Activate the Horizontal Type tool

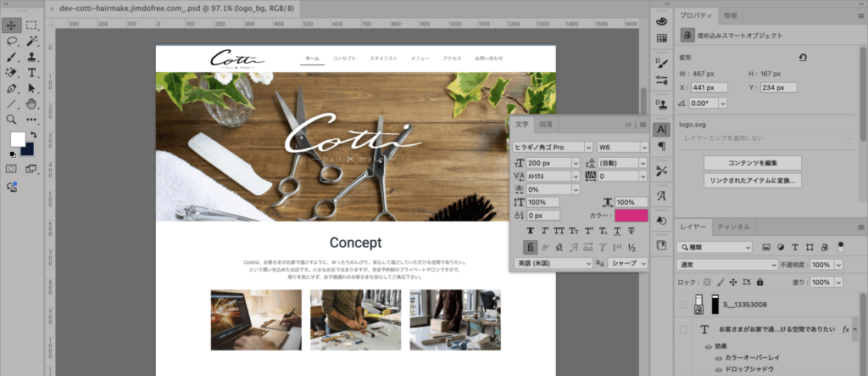pyautogui.click(x=32, y=73)
